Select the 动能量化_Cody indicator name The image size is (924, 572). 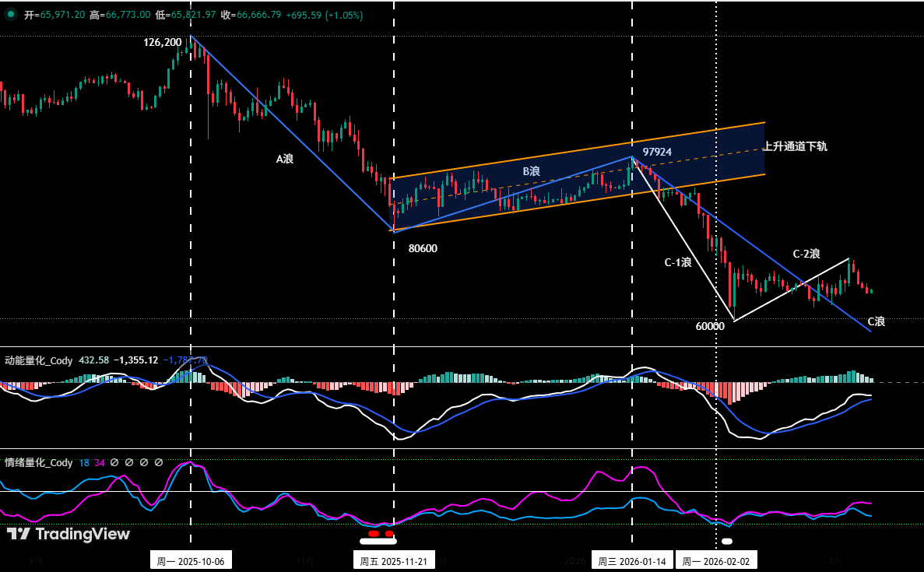(39, 360)
